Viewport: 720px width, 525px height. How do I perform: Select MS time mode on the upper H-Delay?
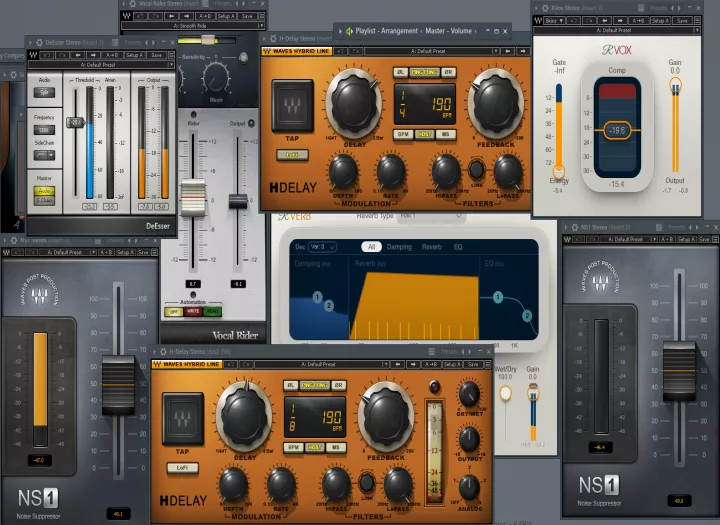tap(445, 135)
